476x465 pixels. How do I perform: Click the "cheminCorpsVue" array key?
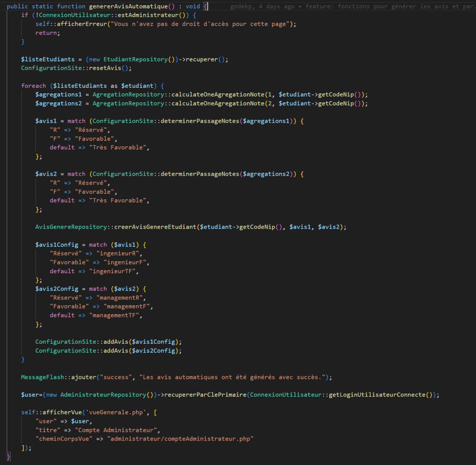[x=64, y=439]
